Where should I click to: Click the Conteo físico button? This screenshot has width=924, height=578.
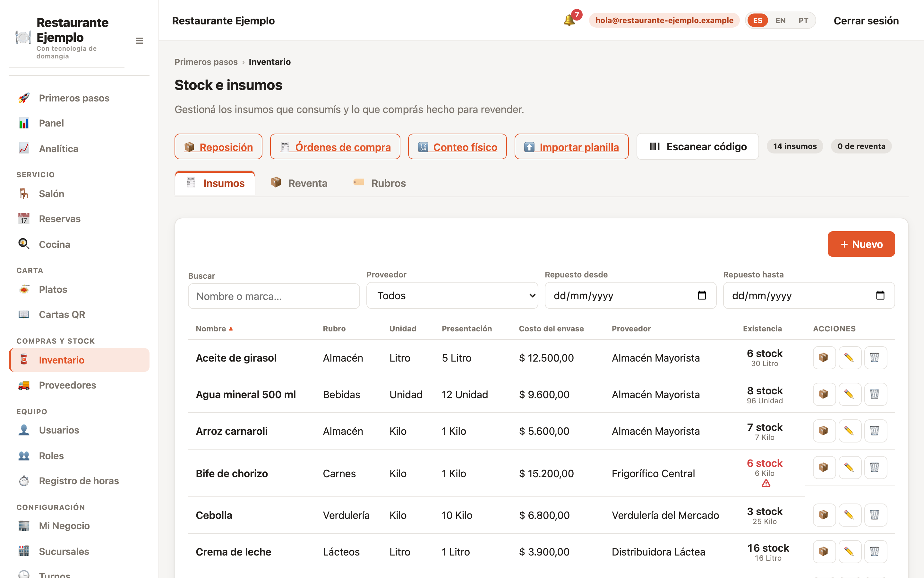[458, 146]
